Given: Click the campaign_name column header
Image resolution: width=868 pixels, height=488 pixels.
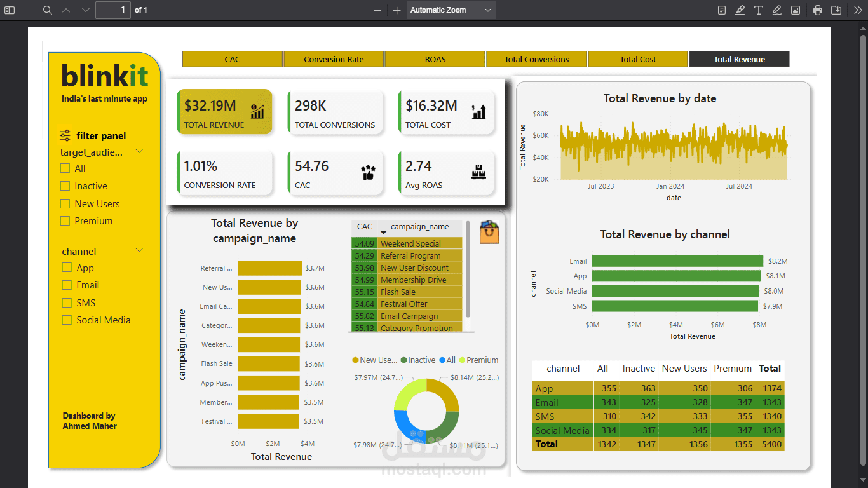Looking at the screenshot, I should (419, 227).
